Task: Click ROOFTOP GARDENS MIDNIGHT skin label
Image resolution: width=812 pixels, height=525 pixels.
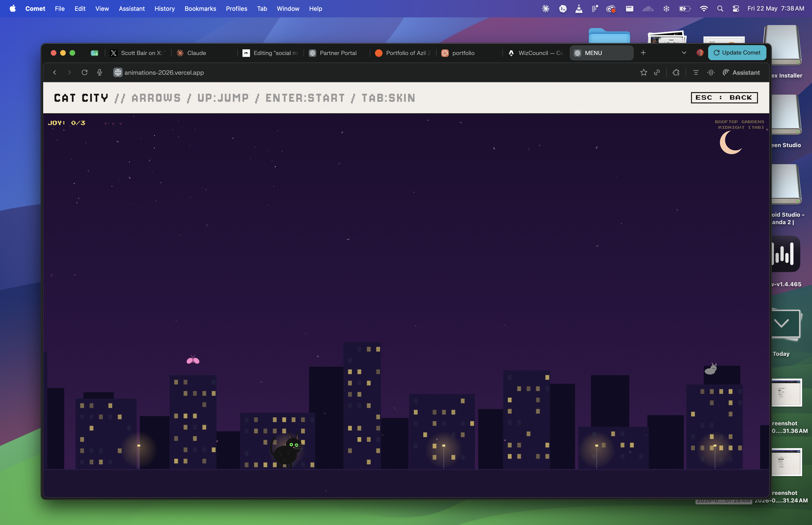Action: 739,124
